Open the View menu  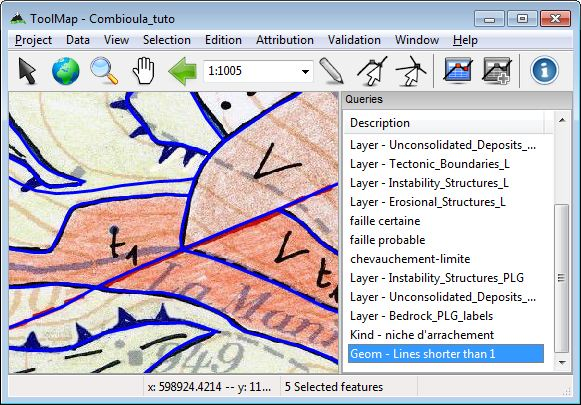coord(116,40)
